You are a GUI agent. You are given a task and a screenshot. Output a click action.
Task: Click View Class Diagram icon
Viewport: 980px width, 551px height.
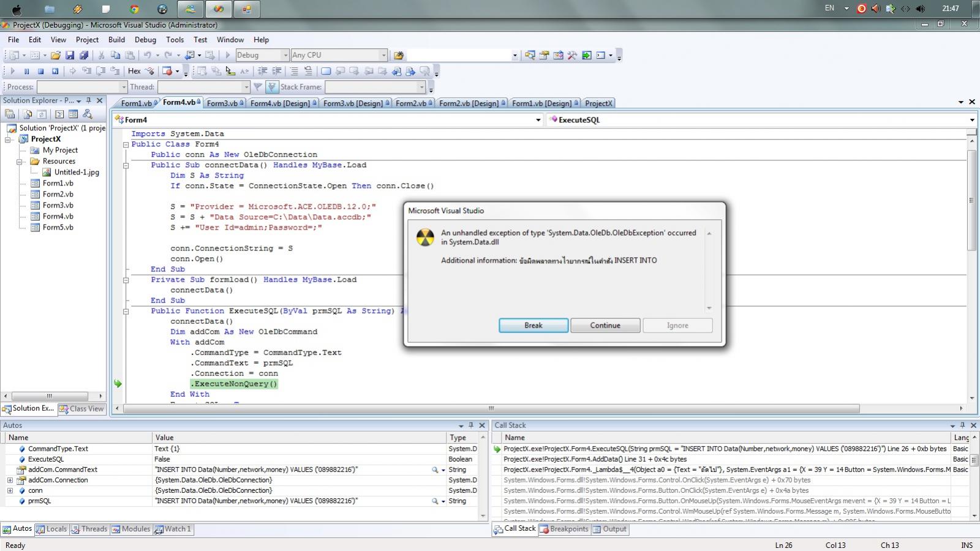pos(88,114)
